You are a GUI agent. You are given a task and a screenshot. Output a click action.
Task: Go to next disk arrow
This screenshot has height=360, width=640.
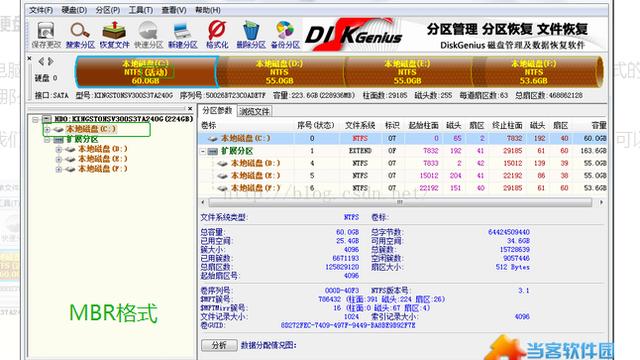pos(51,61)
